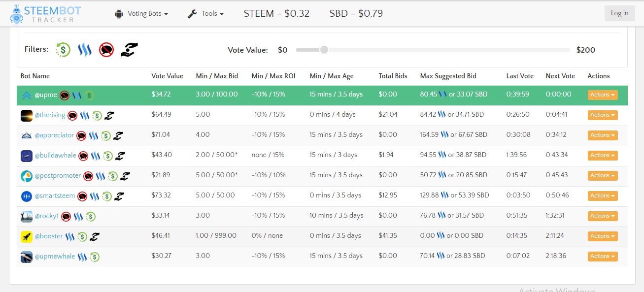
Task: Expand the Actions dropdown for @appreciator
Action: tap(602, 135)
